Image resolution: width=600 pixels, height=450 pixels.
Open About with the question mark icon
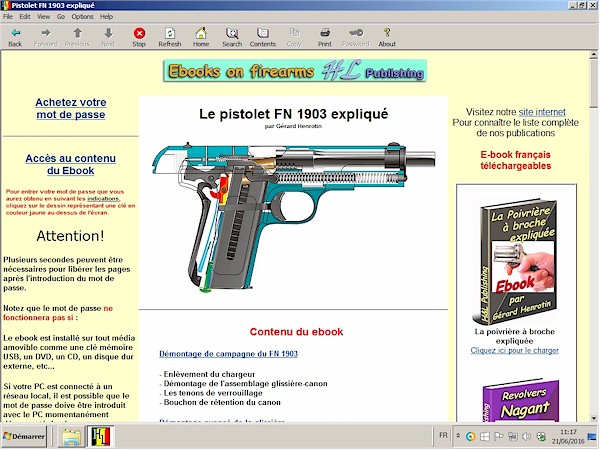387,33
